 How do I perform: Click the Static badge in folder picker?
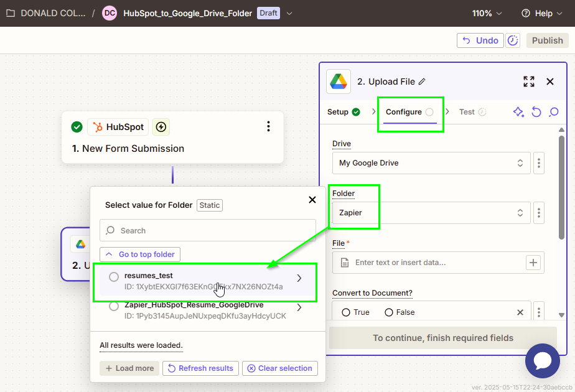[209, 205]
